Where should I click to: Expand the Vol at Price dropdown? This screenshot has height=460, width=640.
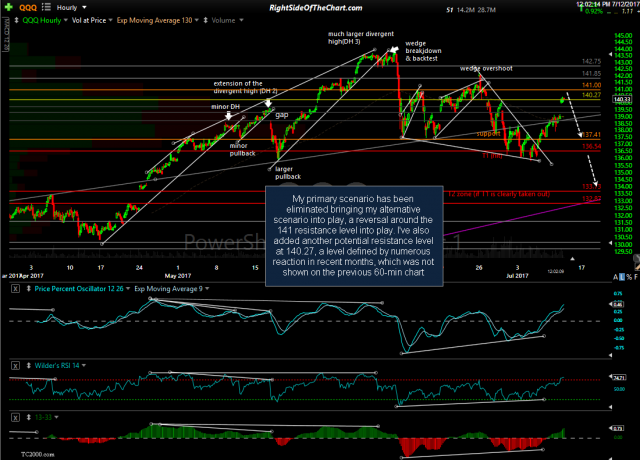[x=110, y=20]
